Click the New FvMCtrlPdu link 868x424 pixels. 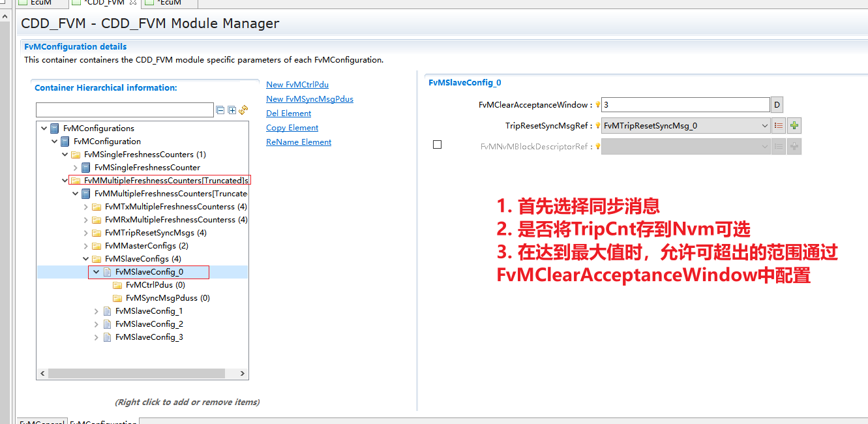(x=297, y=85)
